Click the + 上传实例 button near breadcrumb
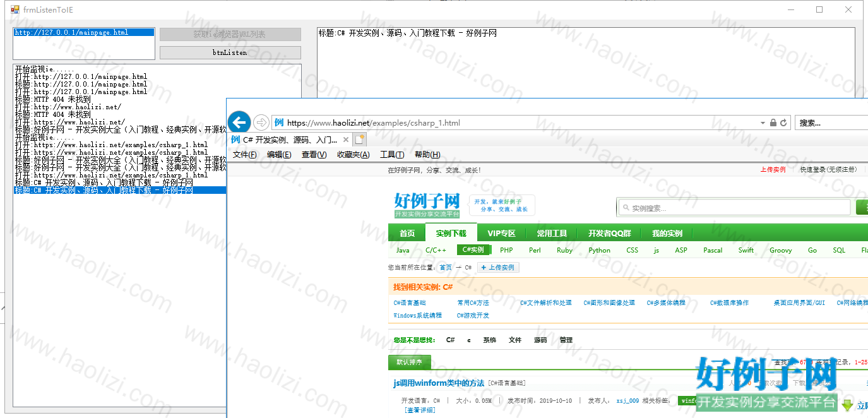Screen dimensions: 868x418 coord(498,267)
